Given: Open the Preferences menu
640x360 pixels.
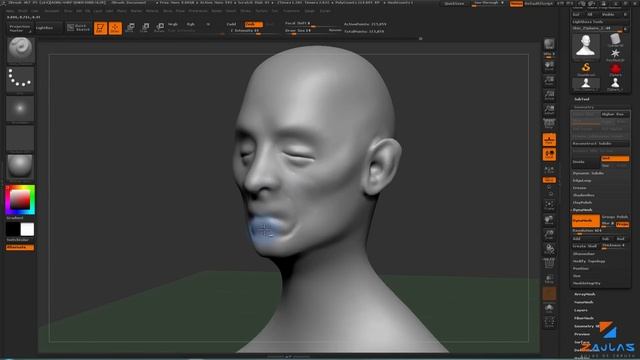Looking at the screenshot, I should [198, 11].
